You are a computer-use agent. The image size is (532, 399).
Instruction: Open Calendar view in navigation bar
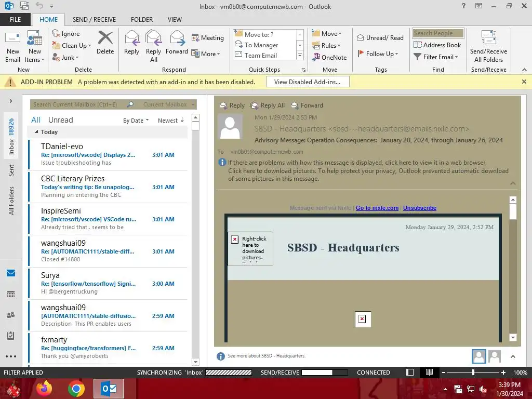[x=11, y=294]
